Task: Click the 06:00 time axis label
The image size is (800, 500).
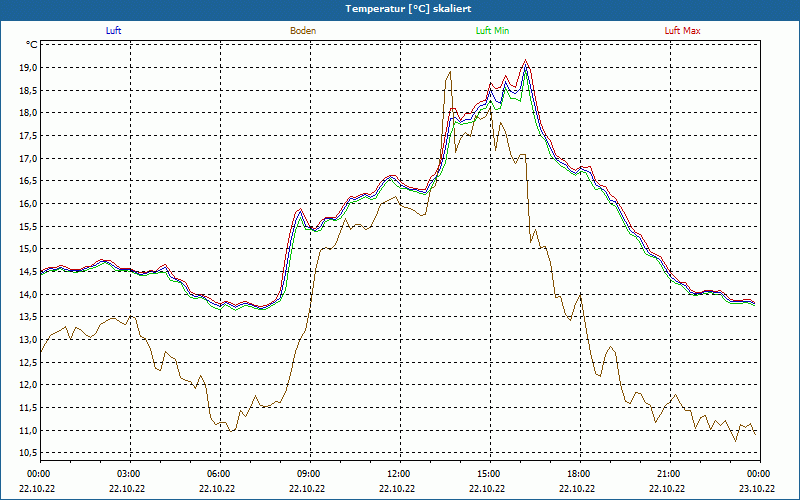Action: coord(218,474)
